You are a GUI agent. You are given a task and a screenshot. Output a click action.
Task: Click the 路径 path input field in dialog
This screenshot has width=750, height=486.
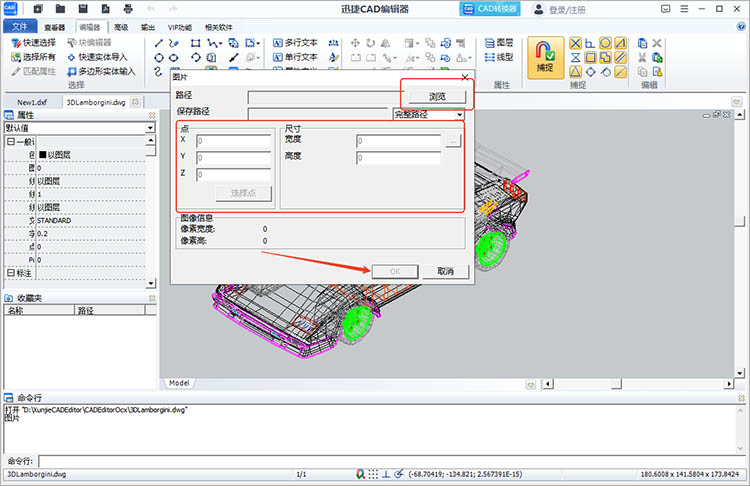325,97
